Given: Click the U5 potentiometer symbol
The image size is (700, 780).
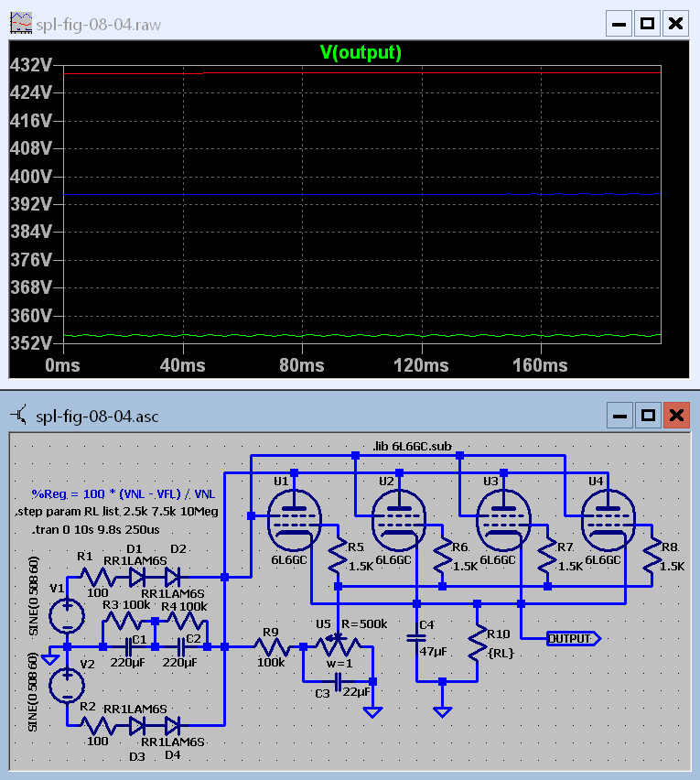Looking at the screenshot, I should 339,647.
